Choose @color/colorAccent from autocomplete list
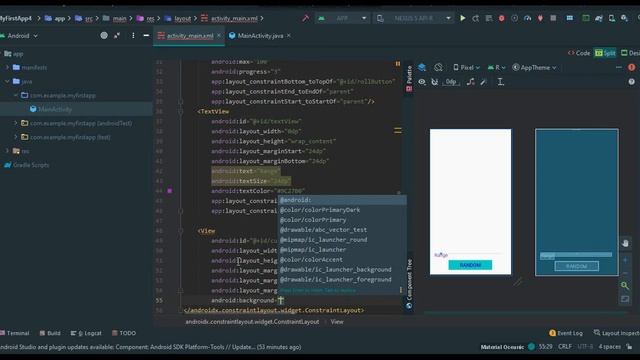 [342, 260]
